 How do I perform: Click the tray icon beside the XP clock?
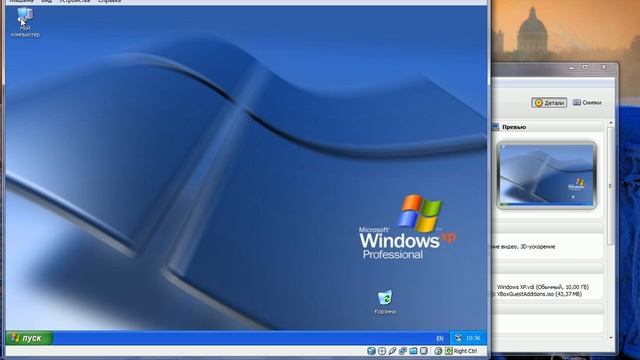click(458, 338)
